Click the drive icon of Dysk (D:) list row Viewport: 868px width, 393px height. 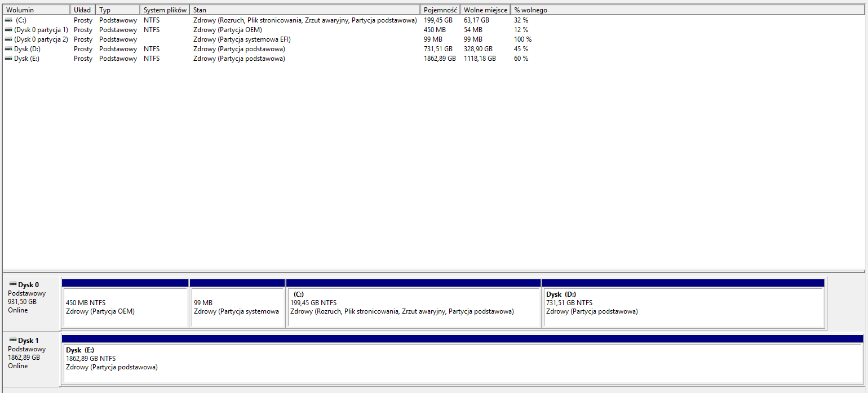(x=8, y=49)
